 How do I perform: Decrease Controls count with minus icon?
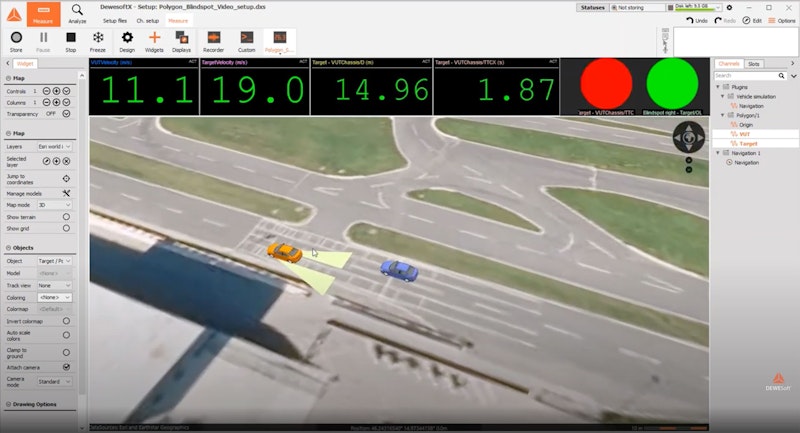[46, 91]
